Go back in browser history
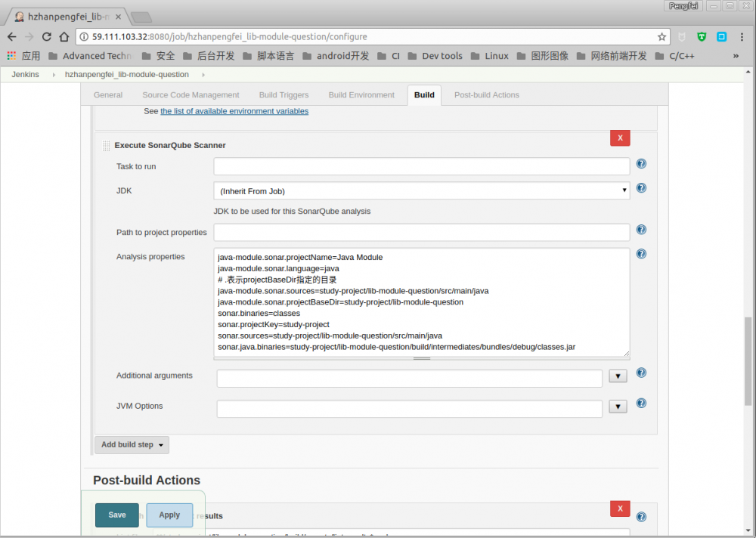Screen dimensions: 756x538 pos(11,36)
